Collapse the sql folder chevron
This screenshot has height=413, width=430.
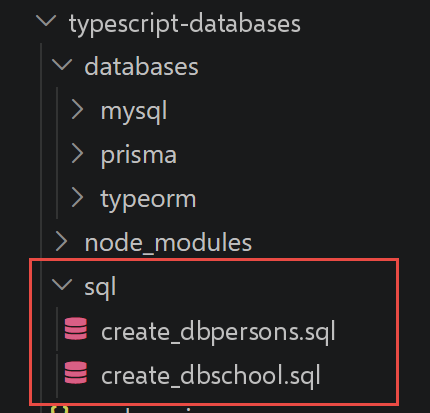pos(62,284)
